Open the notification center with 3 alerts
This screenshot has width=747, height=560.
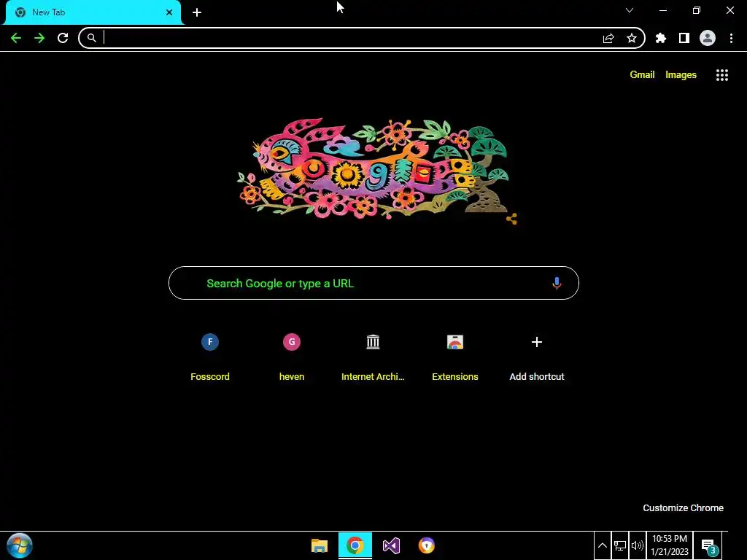(x=708, y=546)
